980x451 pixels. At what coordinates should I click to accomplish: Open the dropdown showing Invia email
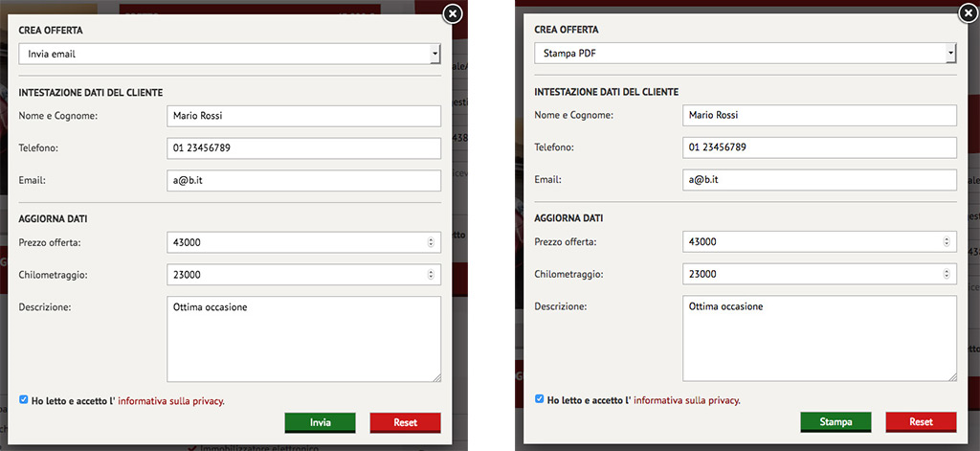coord(229,54)
